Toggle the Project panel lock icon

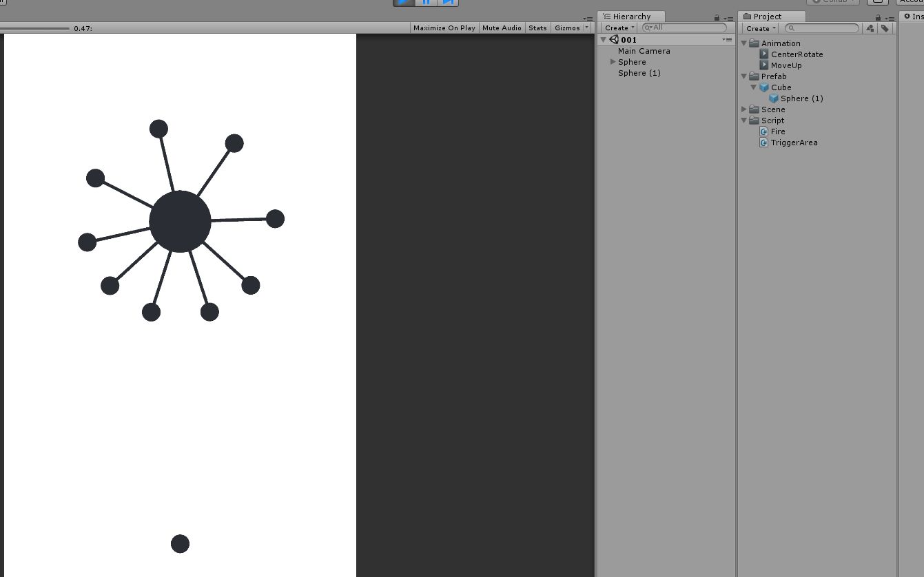coord(878,18)
